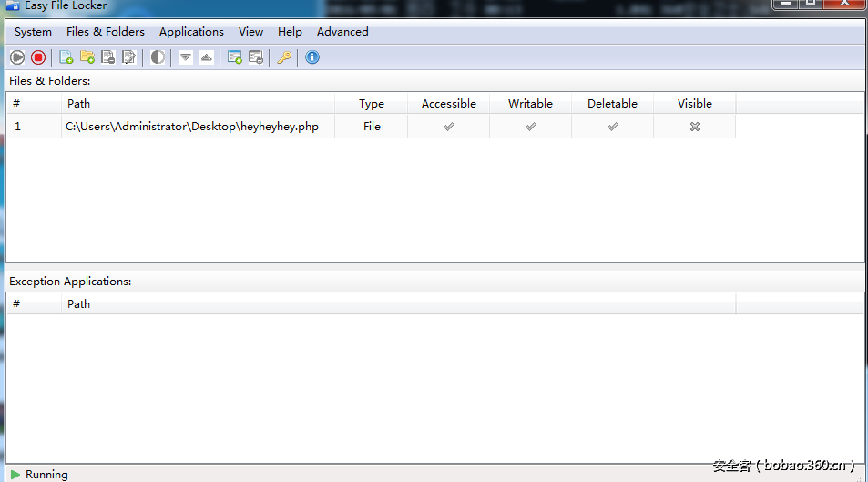Click the Start protection play icon
Screen dimensions: 868x482
point(17,57)
